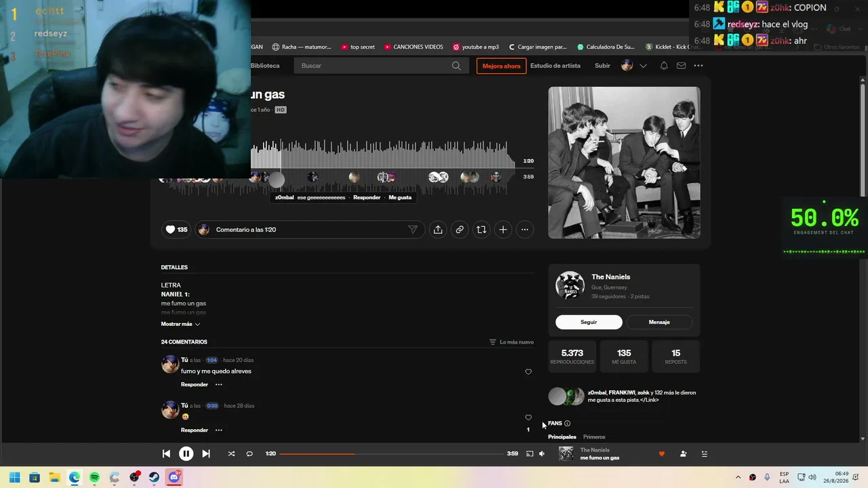This screenshot has height=488, width=868.
Task: Add the track to a playlist with the plus icon
Action: click(503, 230)
